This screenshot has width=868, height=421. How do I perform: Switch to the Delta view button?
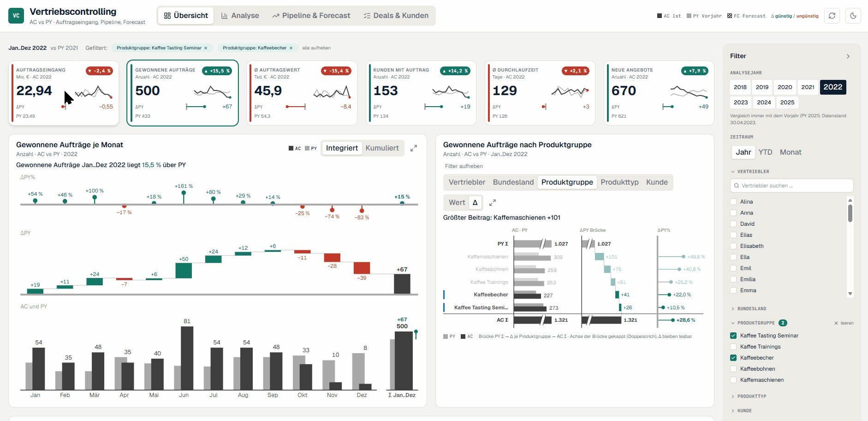click(x=475, y=203)
